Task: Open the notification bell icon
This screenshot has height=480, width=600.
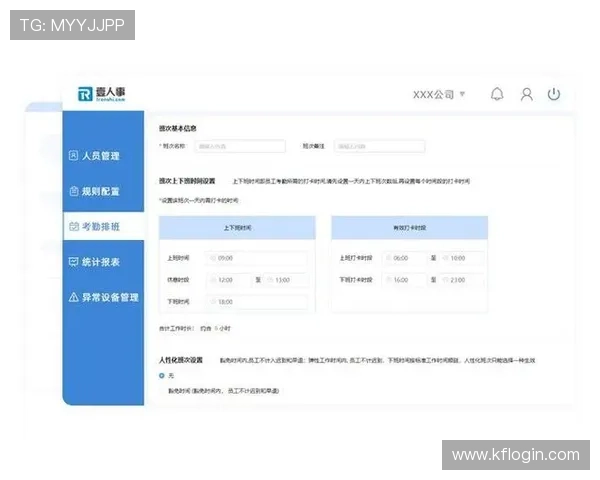Action: click(x=497, y=94)
